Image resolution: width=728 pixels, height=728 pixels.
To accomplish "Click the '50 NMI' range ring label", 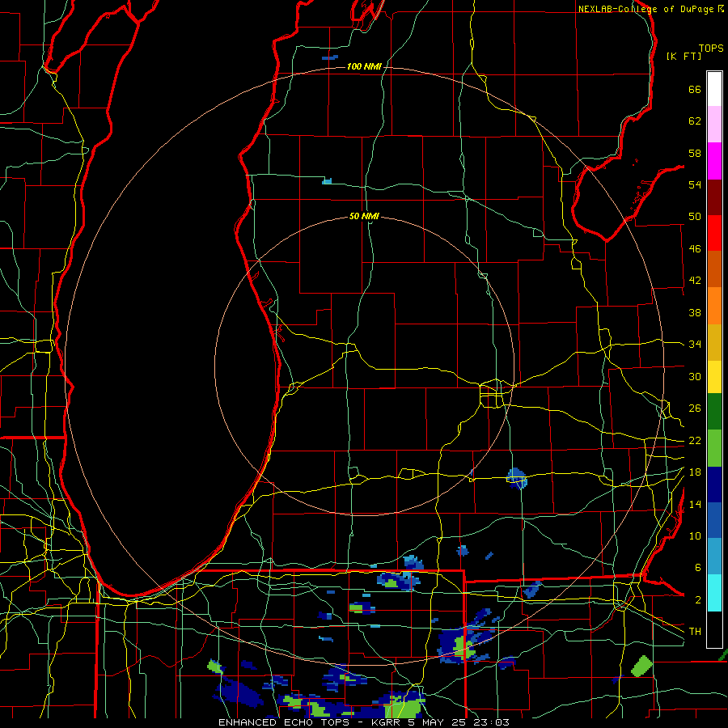I will [364, 216].
